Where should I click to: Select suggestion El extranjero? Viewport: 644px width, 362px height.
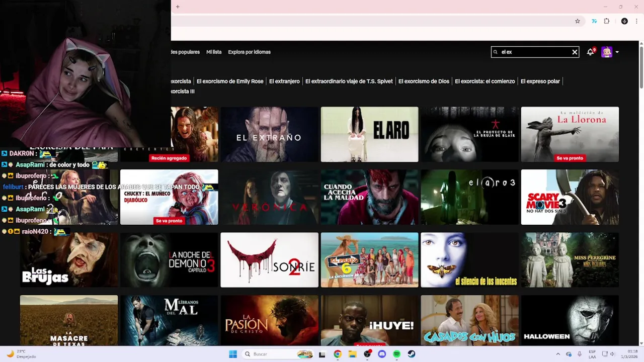284,81
